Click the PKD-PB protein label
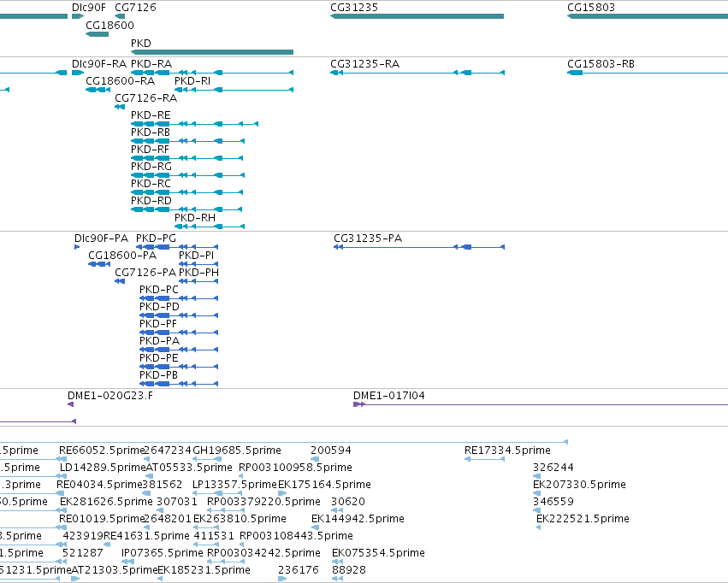 [x=159, y=374]
